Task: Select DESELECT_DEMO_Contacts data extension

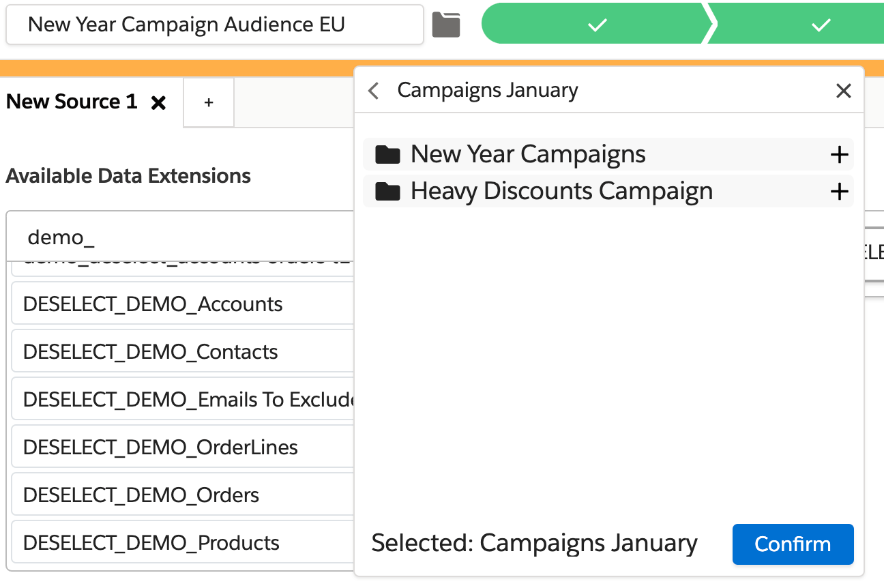Action: (x=150, y=352)
